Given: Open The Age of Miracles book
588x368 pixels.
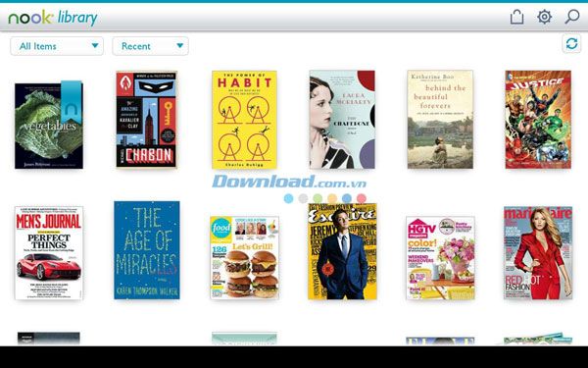Looking at the screenshot, I should 147,250.
